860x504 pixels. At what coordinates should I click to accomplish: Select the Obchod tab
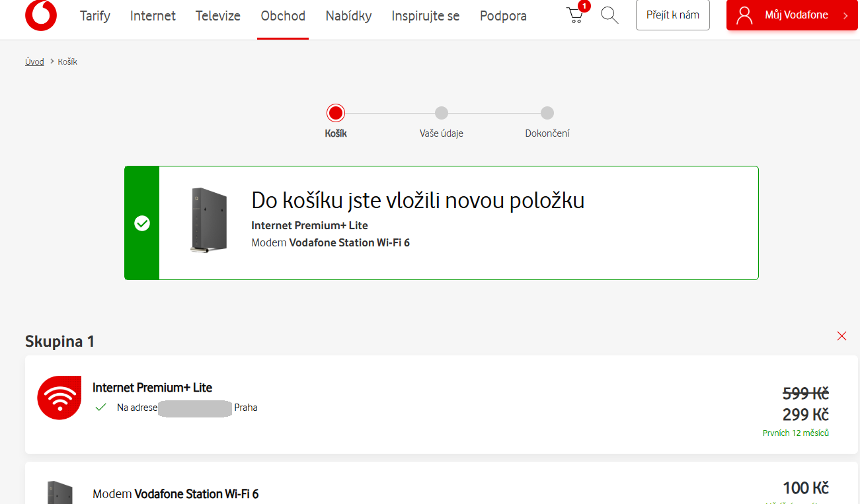[x=283, y=16]
